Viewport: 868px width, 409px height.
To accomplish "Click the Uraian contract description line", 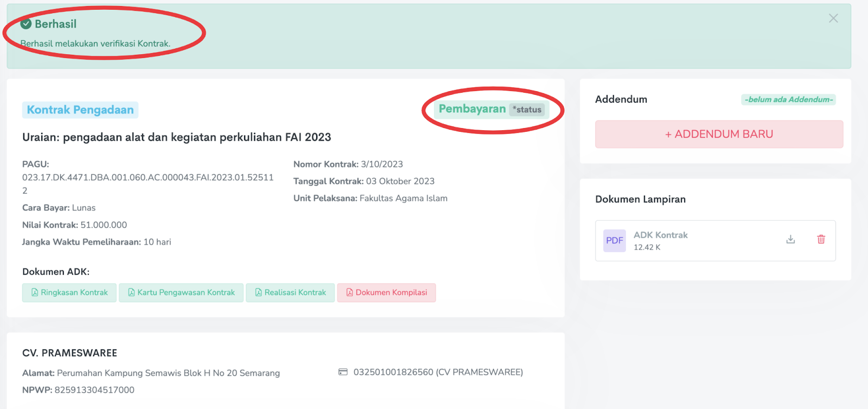I will click(176, 137).
